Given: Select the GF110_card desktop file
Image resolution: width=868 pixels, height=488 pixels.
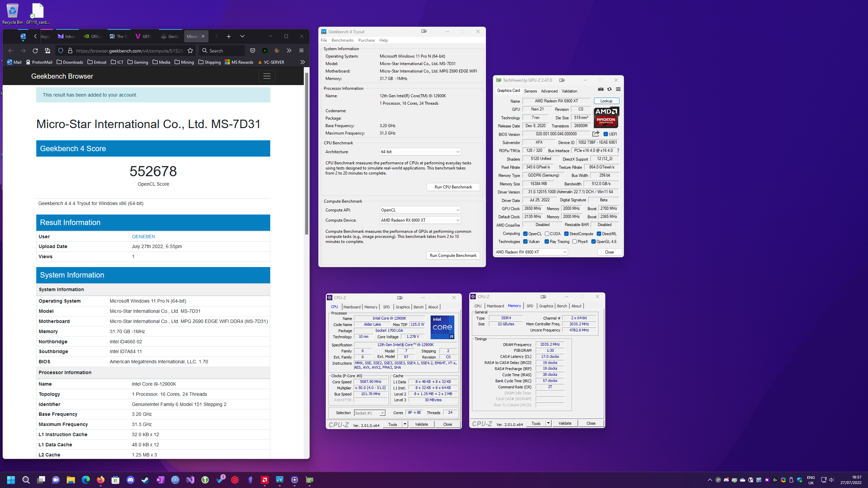Looking at the screenshot, I should click(x=38, y=14).
